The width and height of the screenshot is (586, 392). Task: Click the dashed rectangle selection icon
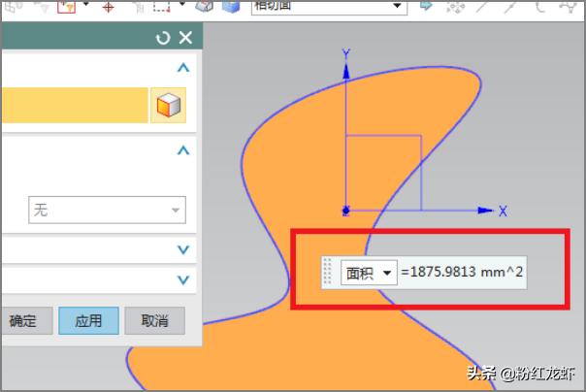tap(162, 6)
